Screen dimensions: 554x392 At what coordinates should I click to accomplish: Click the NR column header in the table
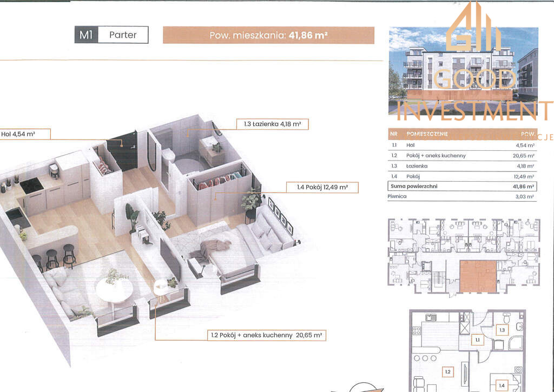(x=394, y=134)
